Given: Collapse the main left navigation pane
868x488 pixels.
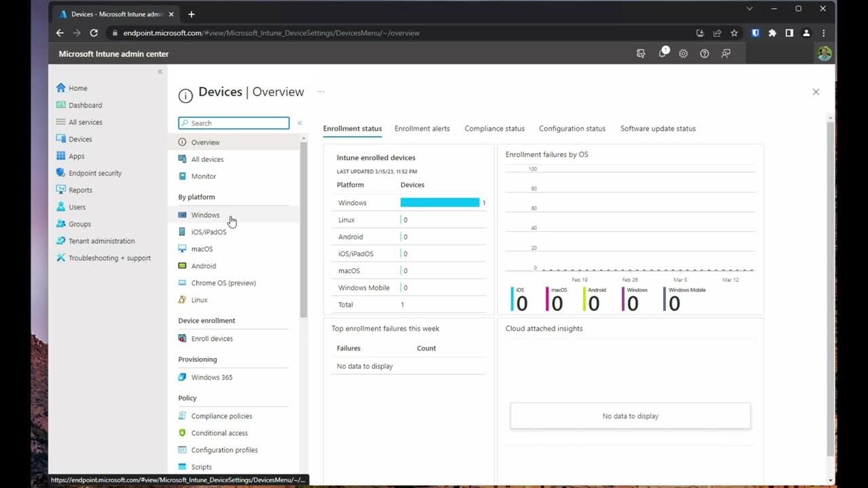Looking at the screenshot, I should 160,71.
